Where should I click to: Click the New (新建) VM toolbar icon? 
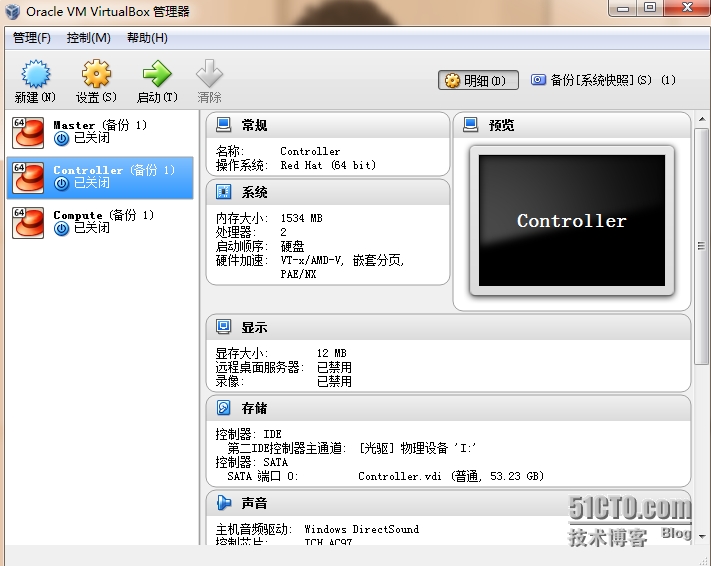[35, 74]
